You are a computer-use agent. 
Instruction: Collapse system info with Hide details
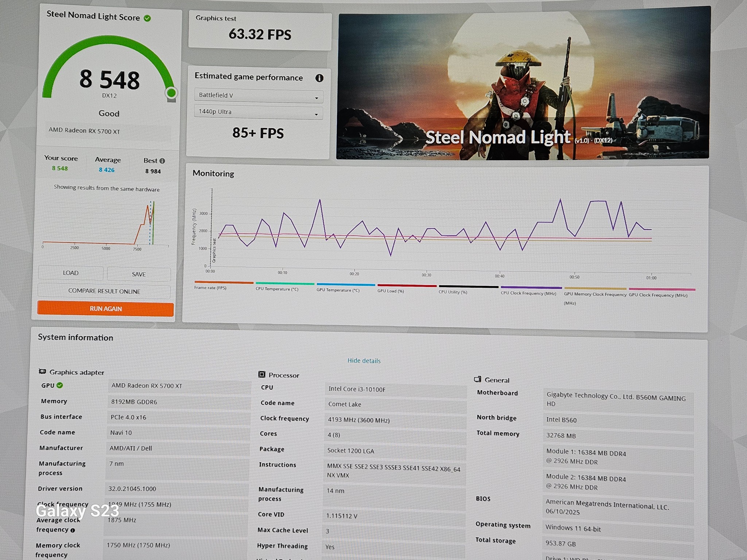pyautogui.click(x=364, y=361)
